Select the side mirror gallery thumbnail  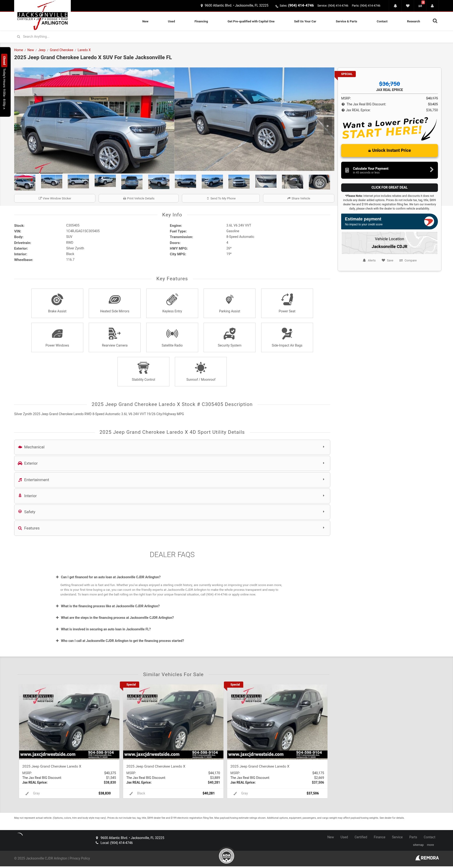[x=292, y=182]
